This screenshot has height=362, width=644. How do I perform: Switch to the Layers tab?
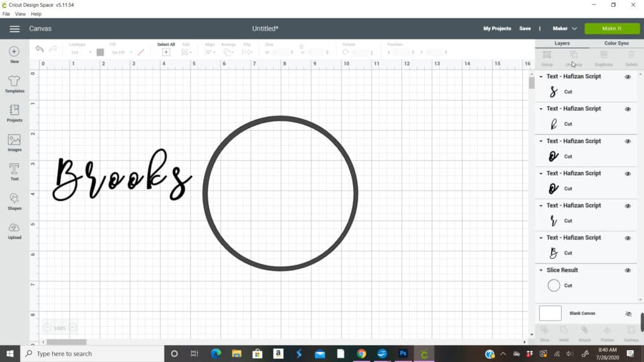point(562,43)
